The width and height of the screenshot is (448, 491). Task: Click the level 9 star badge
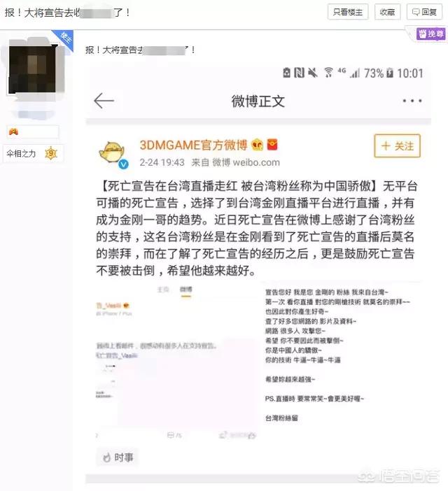51,153
